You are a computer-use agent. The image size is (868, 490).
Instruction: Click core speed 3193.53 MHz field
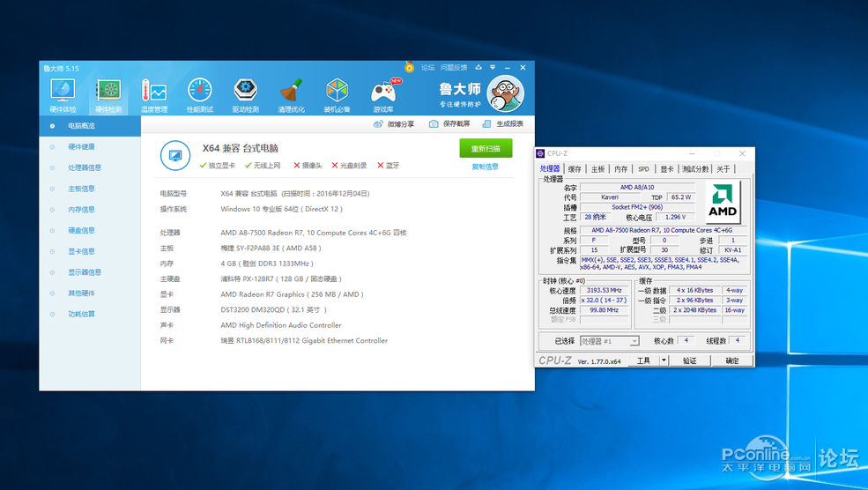tap(605, 290)
